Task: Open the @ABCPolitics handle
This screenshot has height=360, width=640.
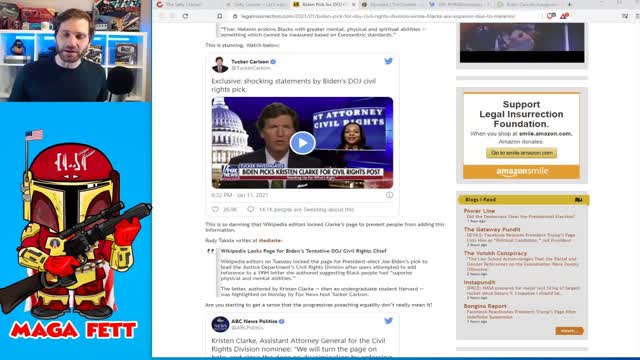Action: tap(247, 328)
